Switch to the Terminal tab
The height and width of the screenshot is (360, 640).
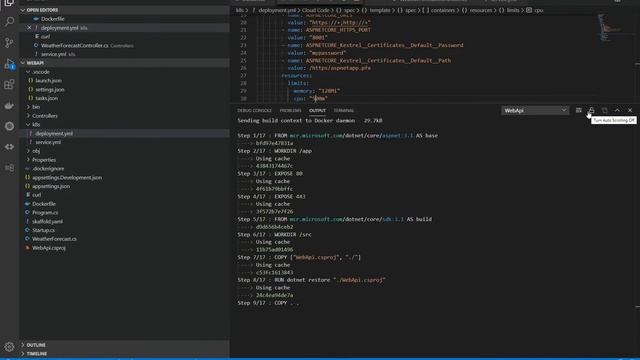pyautogui.click(x=344, y=111)
